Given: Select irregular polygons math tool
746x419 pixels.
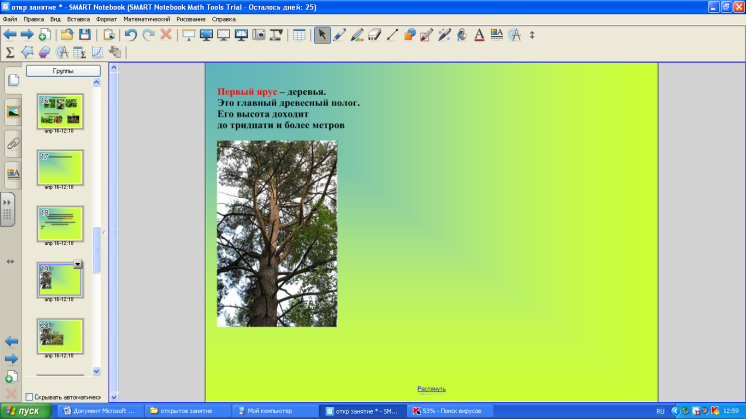Looking at the screenshot, I should [x=27, y=52].
